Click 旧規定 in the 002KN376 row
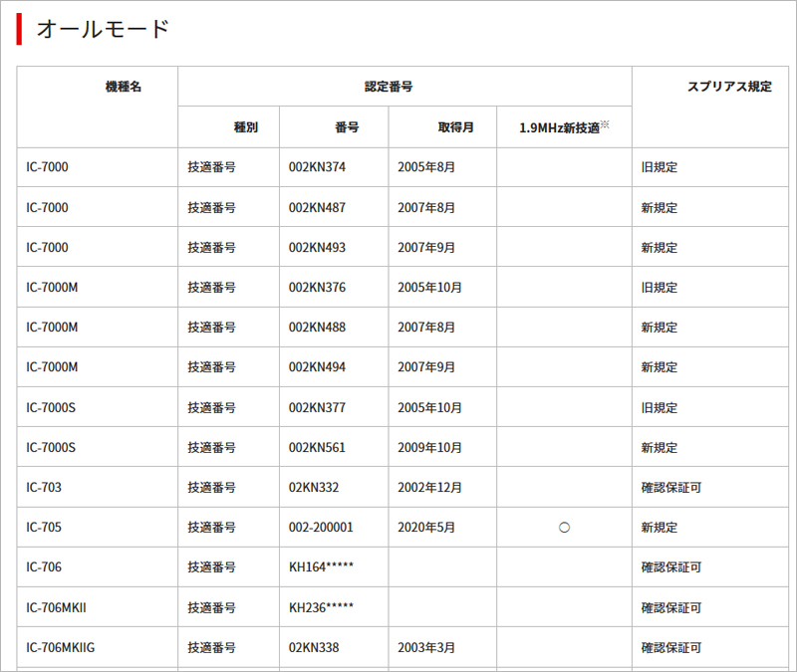This screenshot has height=672, width=797. point(660,287)
